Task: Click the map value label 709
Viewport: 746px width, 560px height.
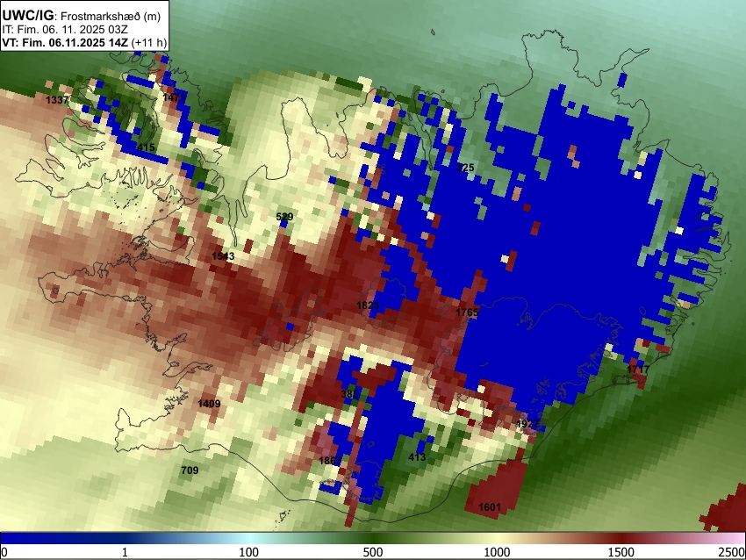Action: pyautogui.click(x=190, y=470)
